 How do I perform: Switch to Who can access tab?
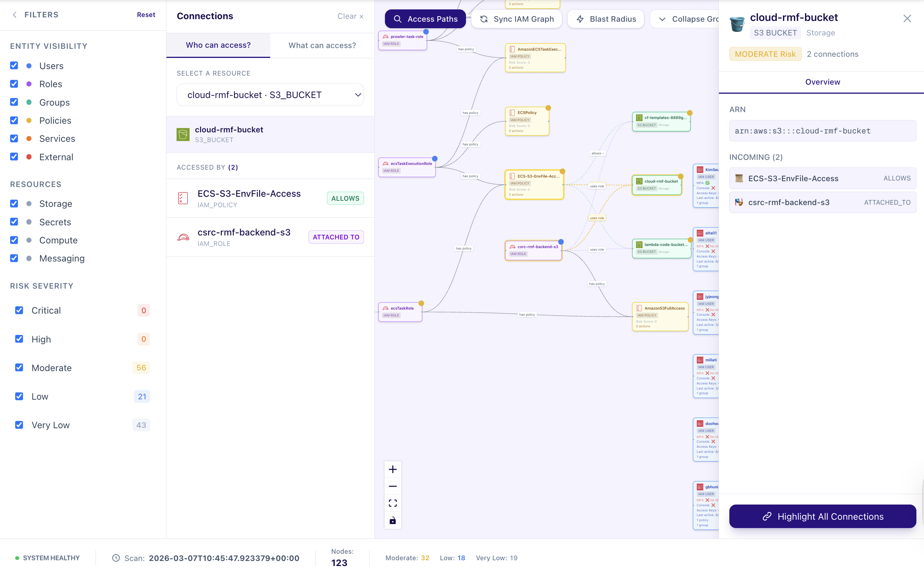click(x=218, y=45)
